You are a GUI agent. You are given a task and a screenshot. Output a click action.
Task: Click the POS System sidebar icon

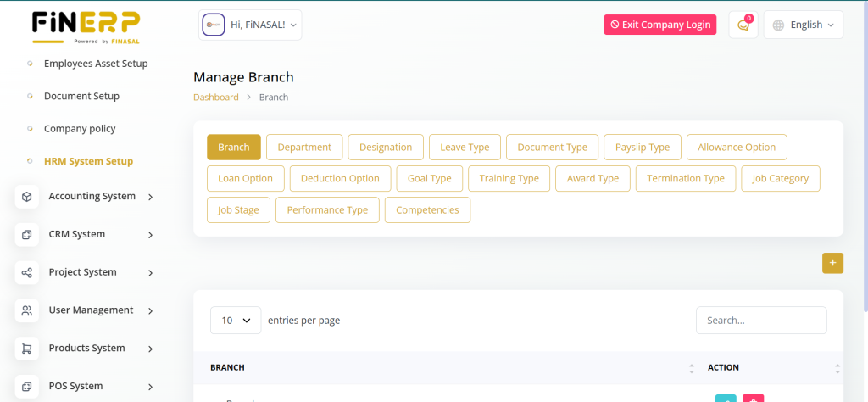27,387
